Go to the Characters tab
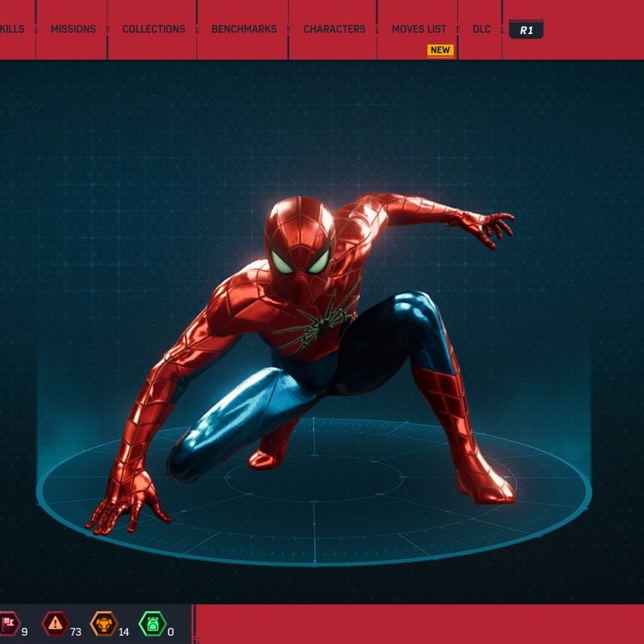Image resolution: width=644 pixels, height=644 pixels. 335,30
